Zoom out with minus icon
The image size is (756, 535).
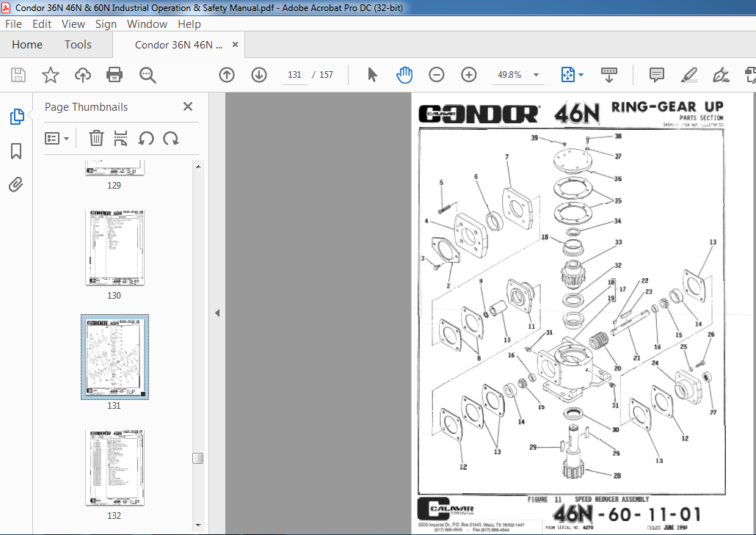436,75
